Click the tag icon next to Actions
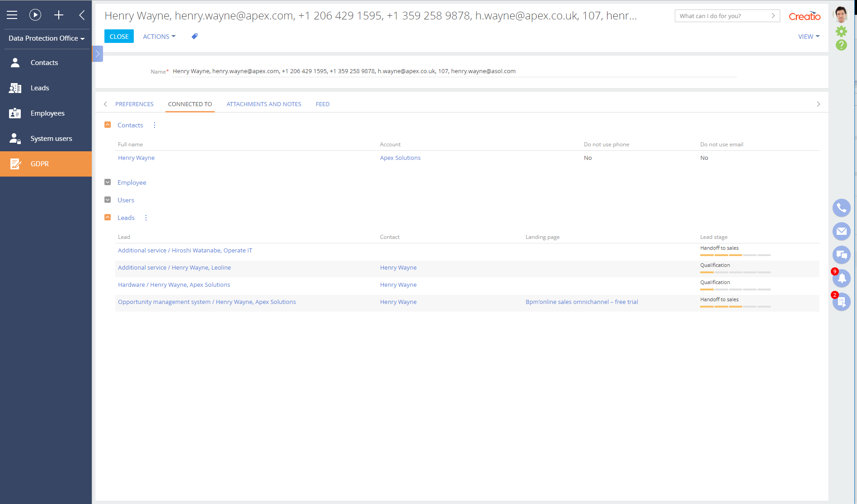Image resolution: width=857 pixels, height=504 pixels. (x=194, y=37)
